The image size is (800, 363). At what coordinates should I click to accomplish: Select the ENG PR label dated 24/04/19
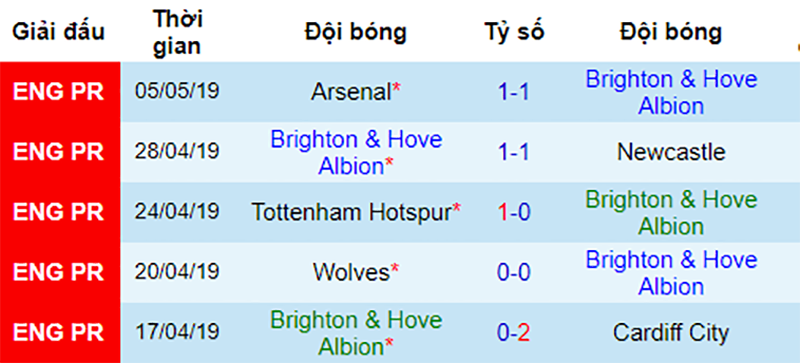click(x=58, y=212)
